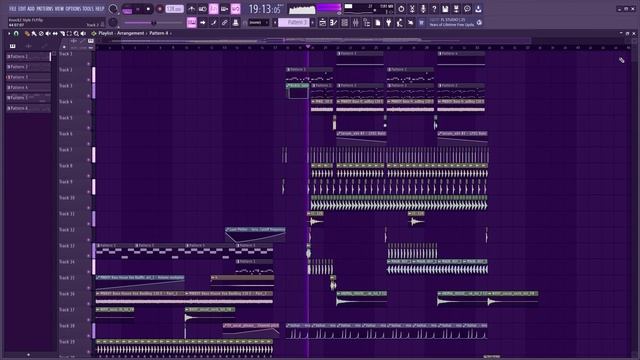
Task: Toggle the playlist snap magnet icon
Action: [x=16, y=33]
